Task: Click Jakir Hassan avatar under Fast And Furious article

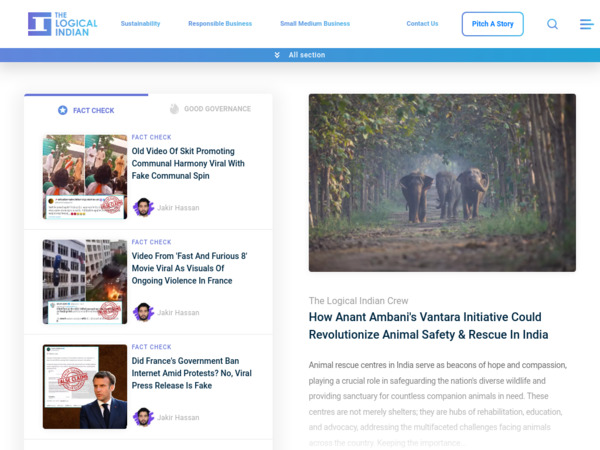Action: pyautogui.click(x=143, y=312)
